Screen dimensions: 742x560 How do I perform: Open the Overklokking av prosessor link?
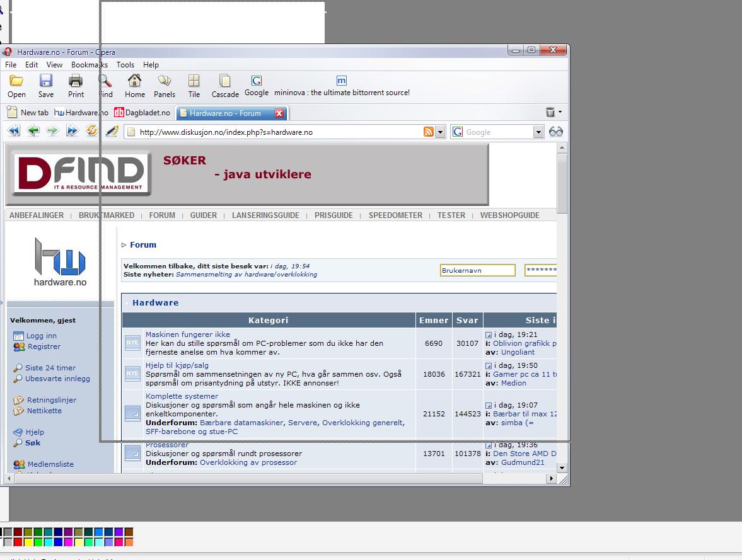(x=248, y=462)
